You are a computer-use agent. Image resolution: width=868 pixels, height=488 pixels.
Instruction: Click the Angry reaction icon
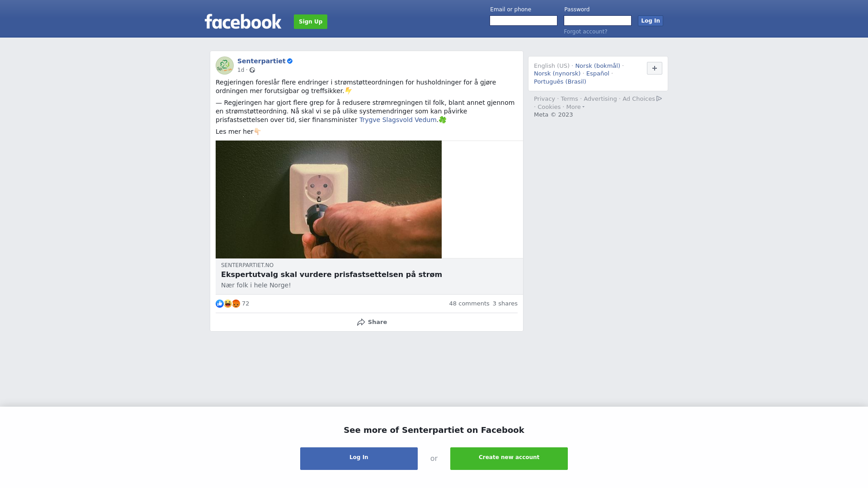coord(236,304)
